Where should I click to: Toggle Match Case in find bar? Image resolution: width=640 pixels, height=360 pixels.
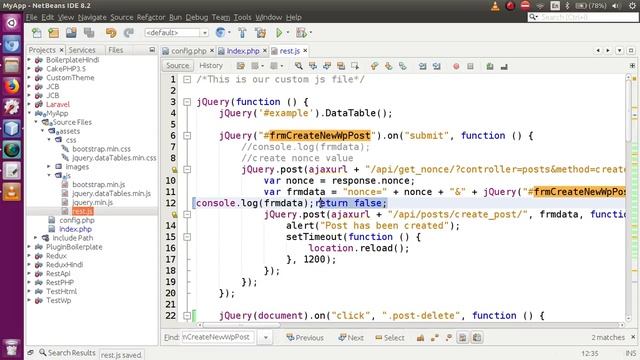pyautogui.click(x=420, y=338)
